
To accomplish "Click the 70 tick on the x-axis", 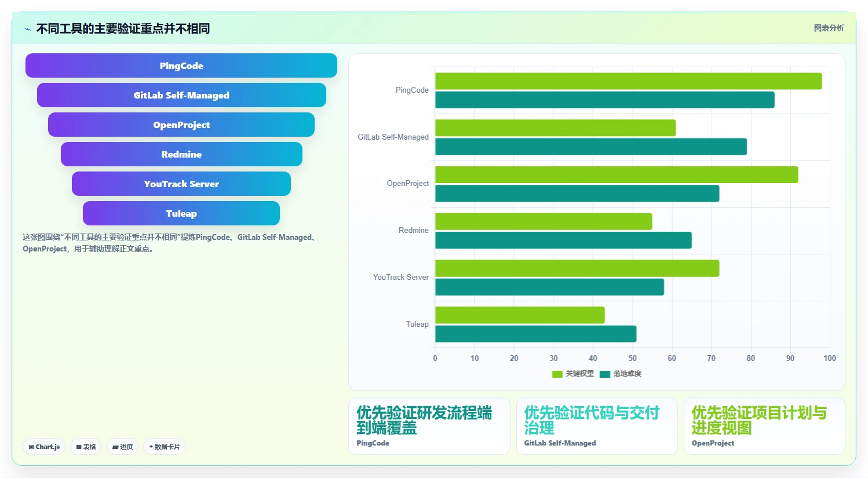I will [x=712, y=358].
